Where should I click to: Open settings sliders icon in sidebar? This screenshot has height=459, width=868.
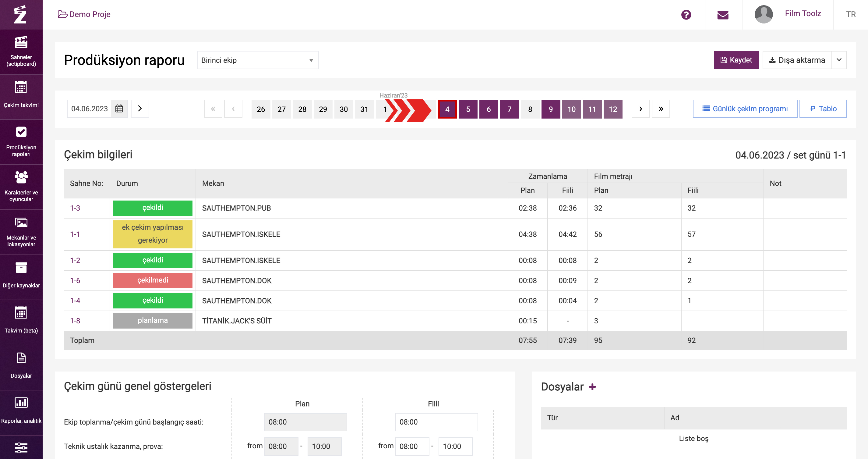coord(21,448)
